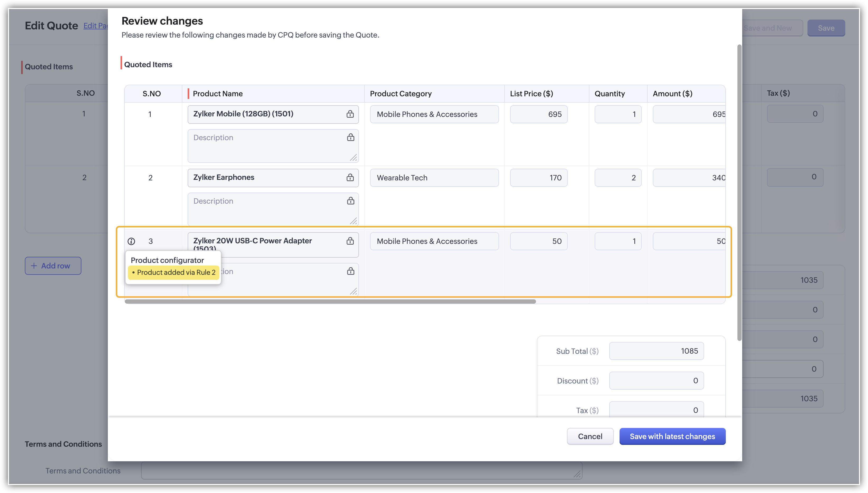Click lock icon in third row description
Image resolution: width=868 pixels, height=493 pixels.
(x=350, y=271)
